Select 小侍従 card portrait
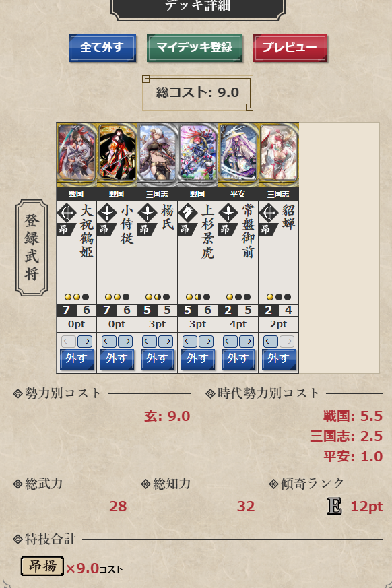This screenshot has width=392, height=588. tap(117, 154)
